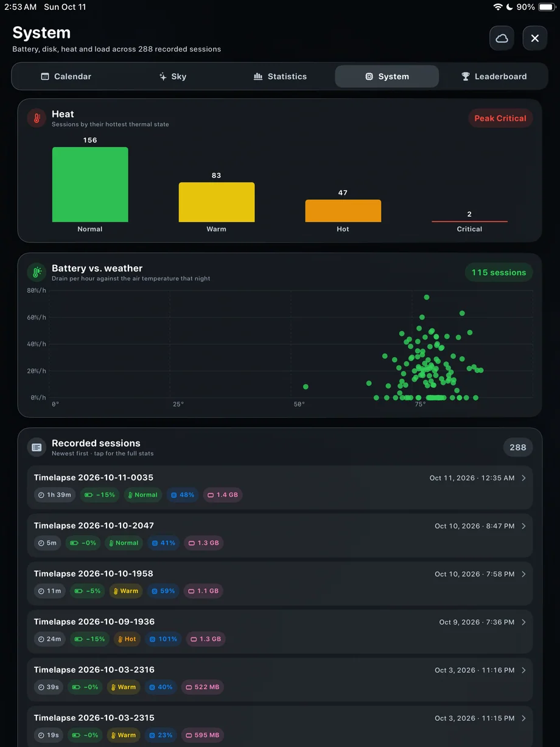The height and width of the screenshot is (747, 560).
Task: Open Timelapse 2026-10-03-2315 chevron
Action: pos(523,718)
